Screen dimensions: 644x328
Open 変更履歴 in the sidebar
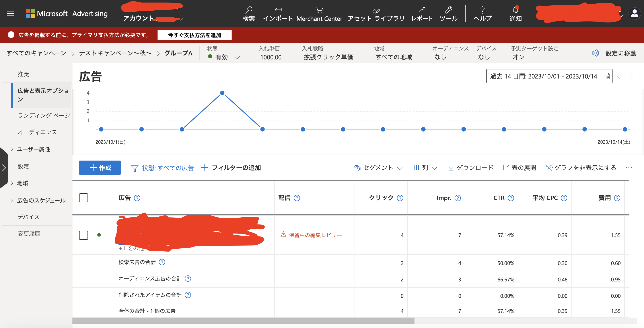(29, 234)
